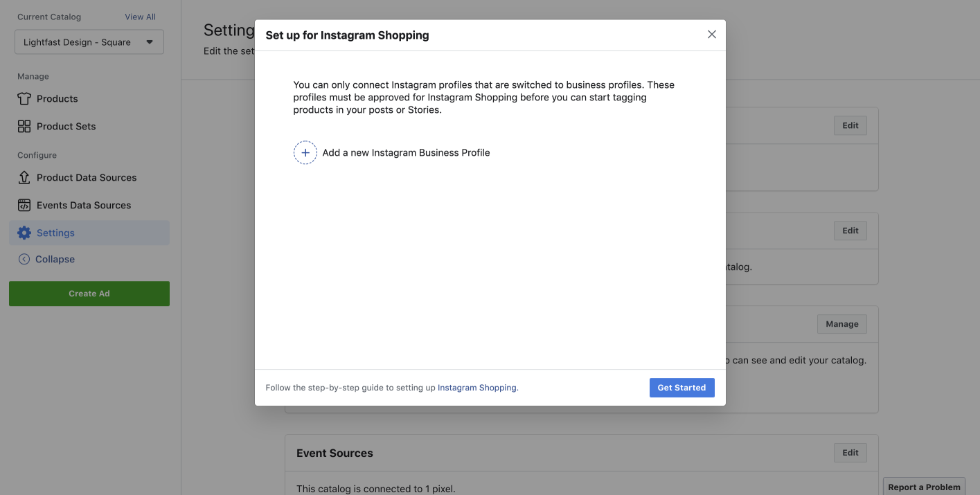Select the Settings sidebar item
Image resolution: width=980 pixels, height=495 pixels.
pyautogui.click(x=89, y=233)
